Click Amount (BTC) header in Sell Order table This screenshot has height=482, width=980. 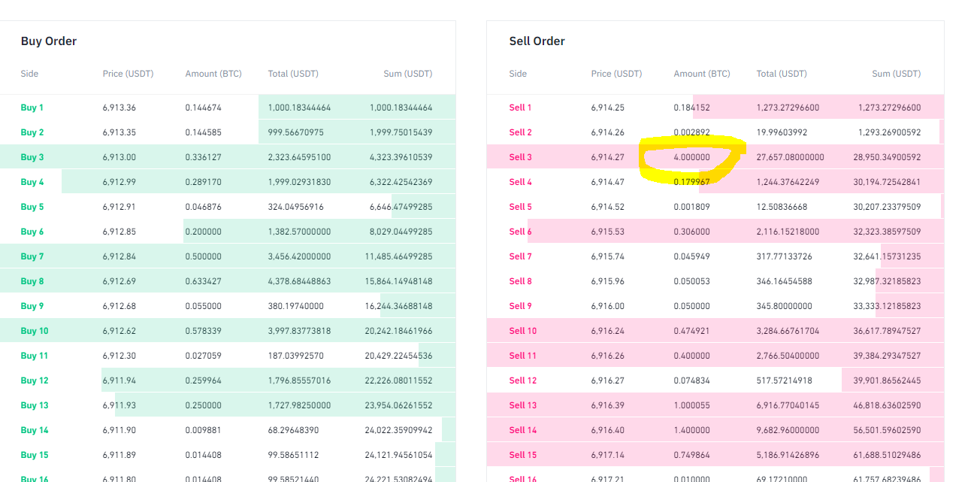701,74
